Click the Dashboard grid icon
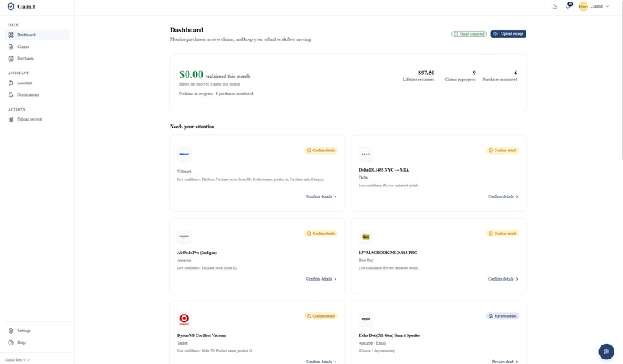Image resolution: width=623 pixels, height=364 pixels. (x=11, y=35)
